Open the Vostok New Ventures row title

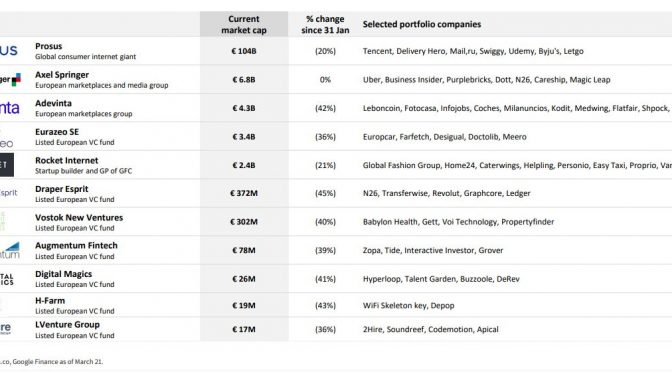79,217
